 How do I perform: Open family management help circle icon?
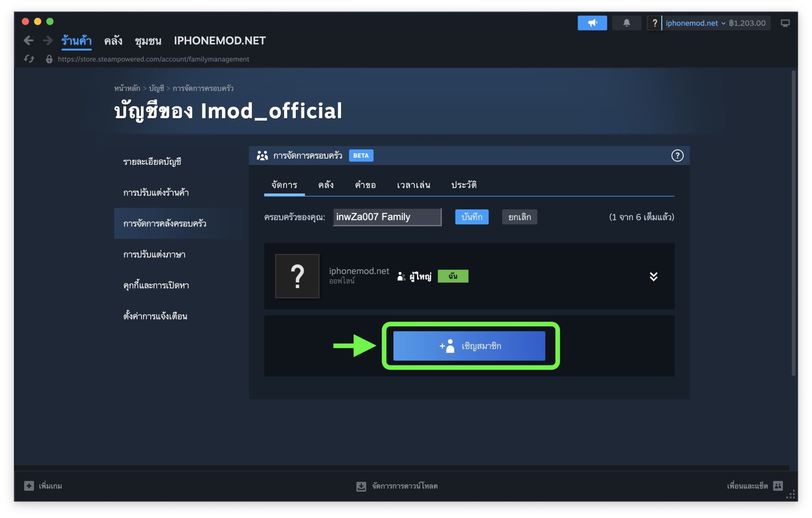coord(677,155)
